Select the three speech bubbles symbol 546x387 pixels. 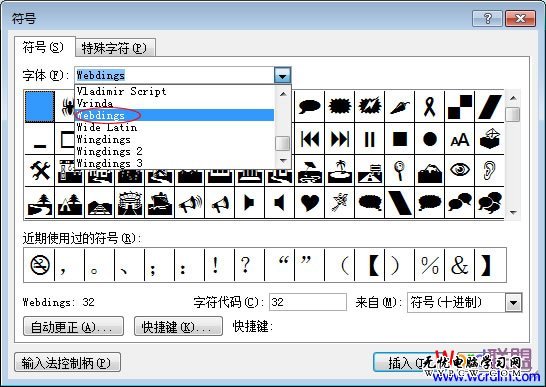[x=490, y=203]
